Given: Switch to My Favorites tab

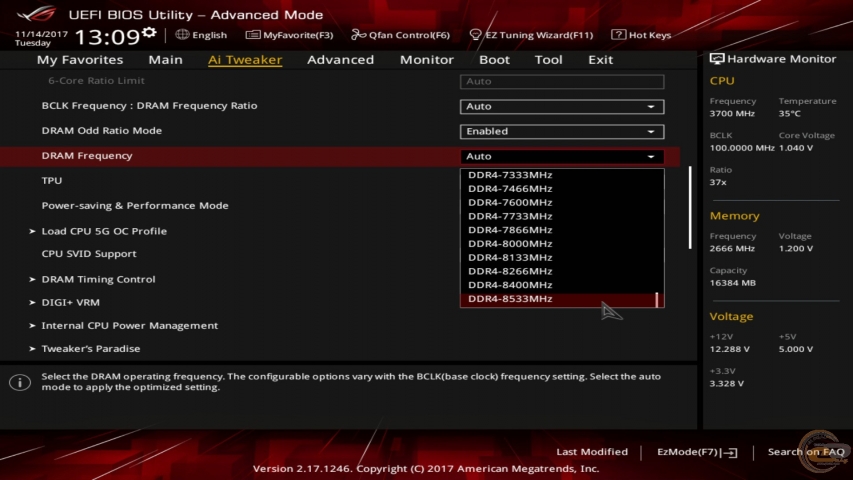Looking at the screenshot, I should [80, 59].
